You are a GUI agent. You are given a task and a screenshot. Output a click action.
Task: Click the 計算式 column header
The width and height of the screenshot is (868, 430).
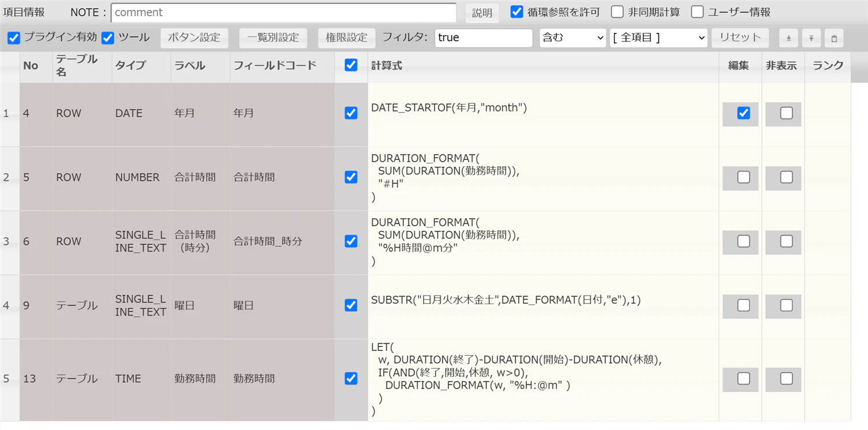coord(543,66)
